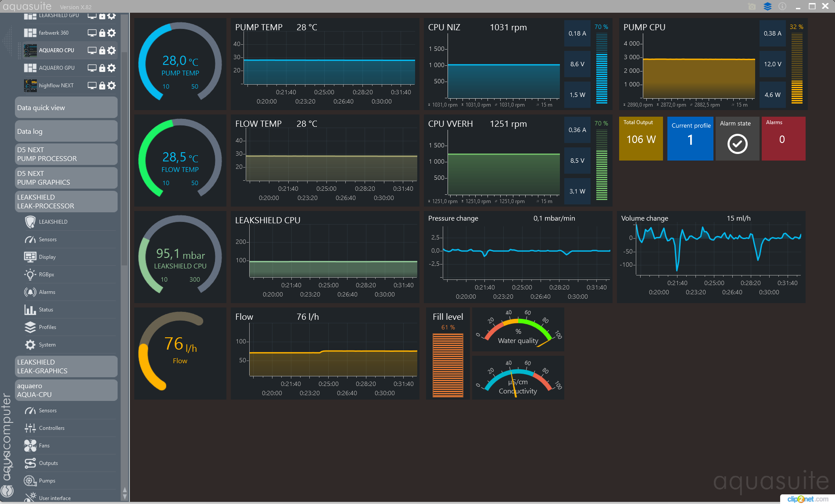Image resolution: width=835 pixels, height=504 pixels.
Task: Click the CPU VVERH "1251 rpm" value
Action: coord(508,124)
